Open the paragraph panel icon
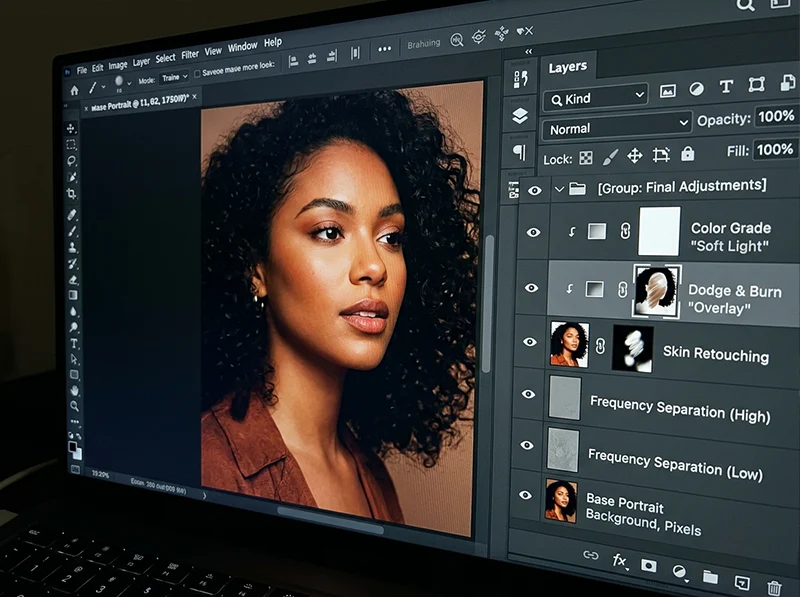The height and width of the screenshot is (597, 800). click(519, 152)
